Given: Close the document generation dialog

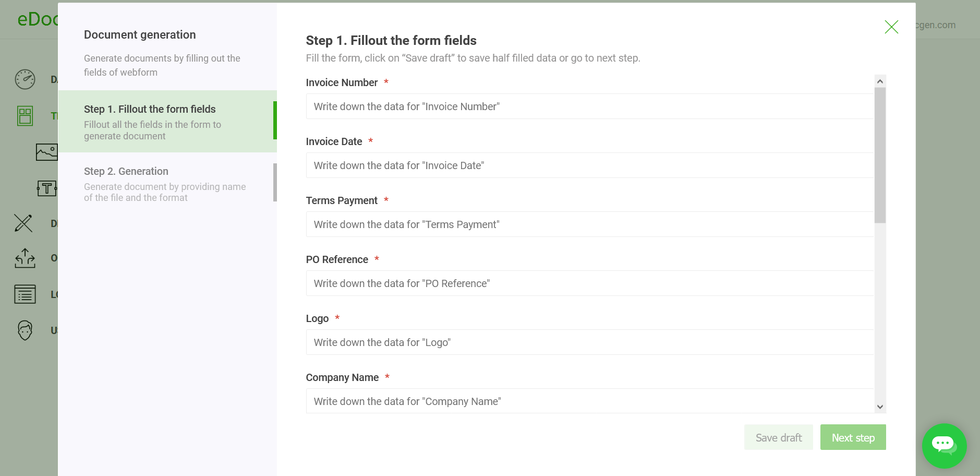Looking at the screenshot, I should [891, 27].
